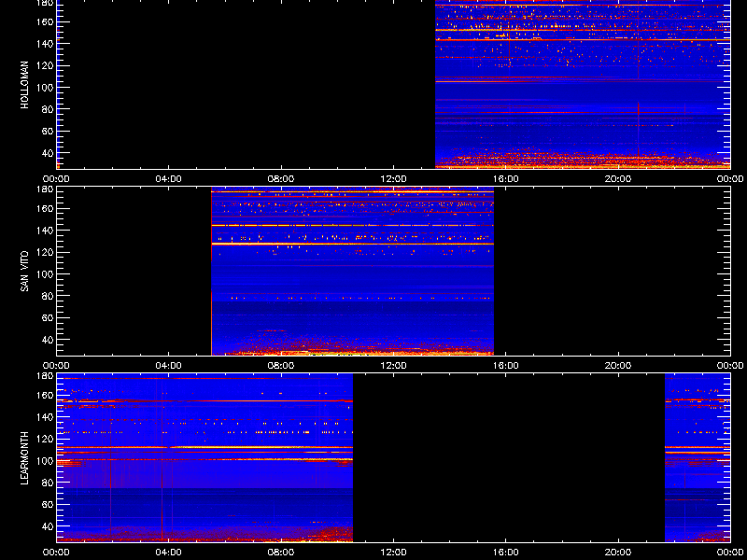747x560 pixels.
Task: Click the 120 frequency label on Learmonth axis
Action: 45,439
